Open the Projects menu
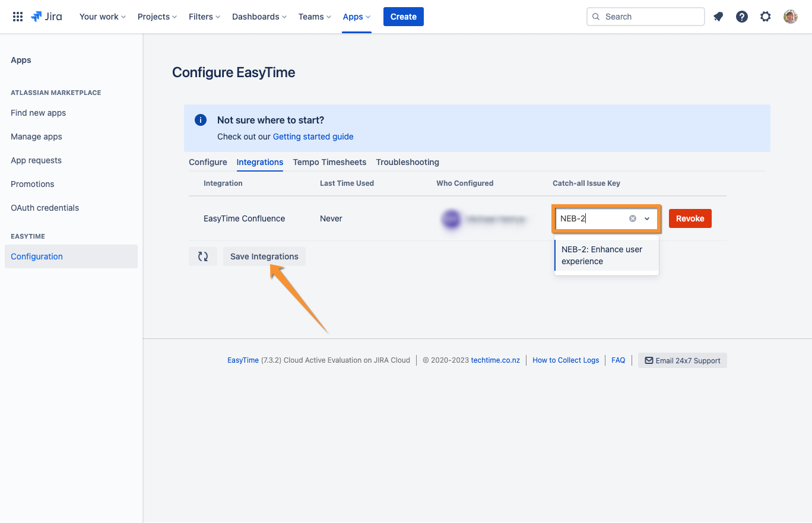The height and width of the screenshot is (523, 812). 157,17
